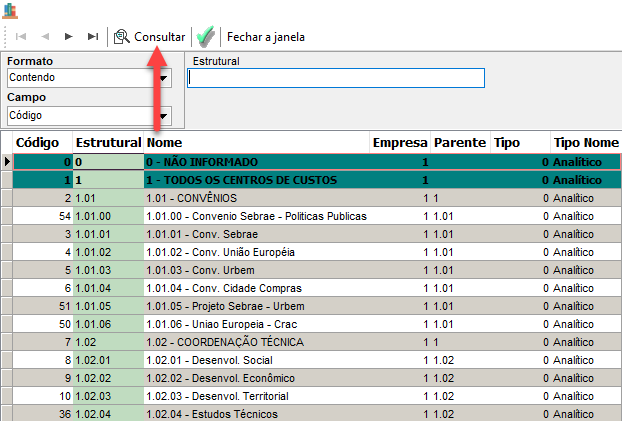Click inside the Estrutural search field
Image resolution: width=622 pixels, height=421 pixels.
tap(335, 78)
